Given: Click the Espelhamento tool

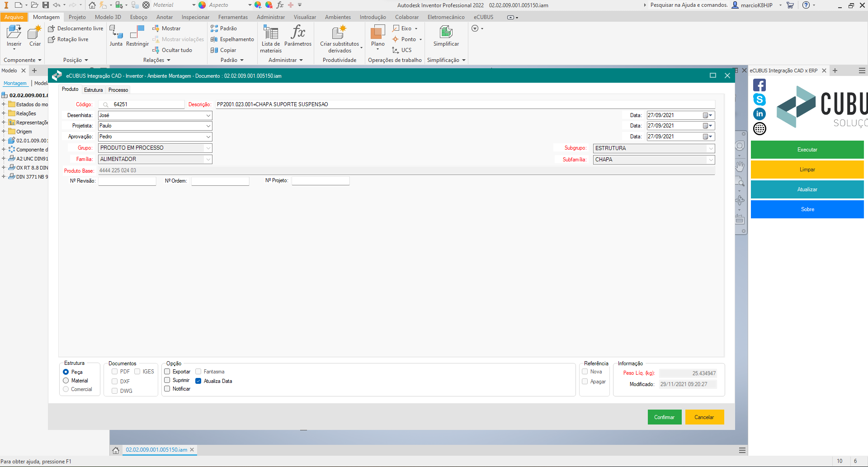Looking at the screenshot, I should pyautogui.click(x=232, y=39).
